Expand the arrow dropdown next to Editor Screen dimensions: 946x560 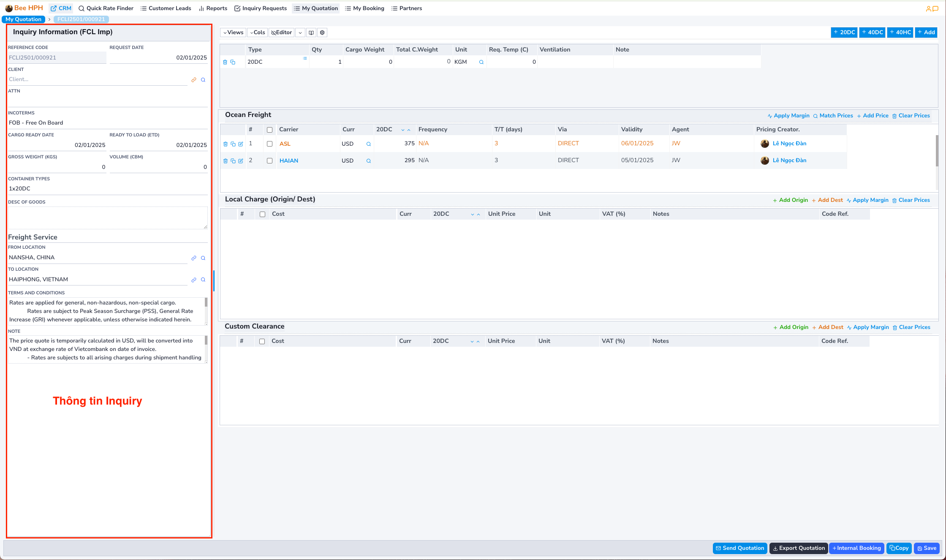pyautogui.click(x=300, y=33)
